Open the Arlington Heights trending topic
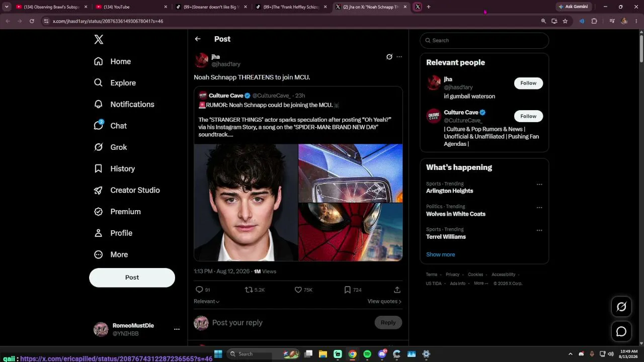644x362 pixels. pyautogui.click(x=449, y=191)
